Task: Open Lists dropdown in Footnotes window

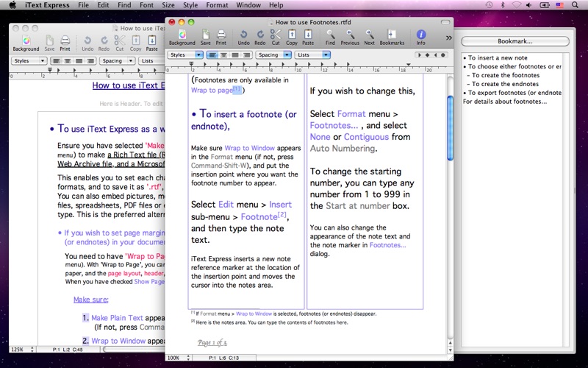Action: click(312, 54)
